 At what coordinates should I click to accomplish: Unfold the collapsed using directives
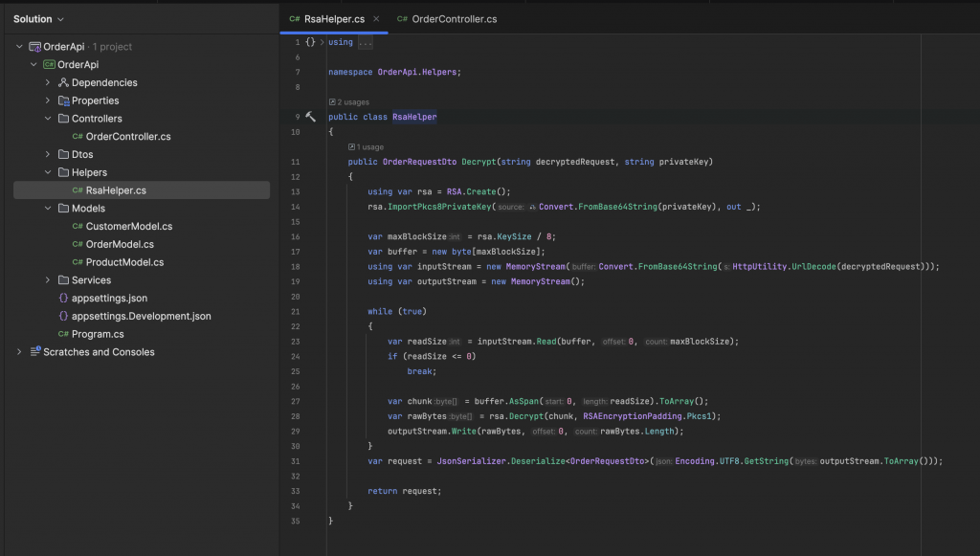click(364, 42)
